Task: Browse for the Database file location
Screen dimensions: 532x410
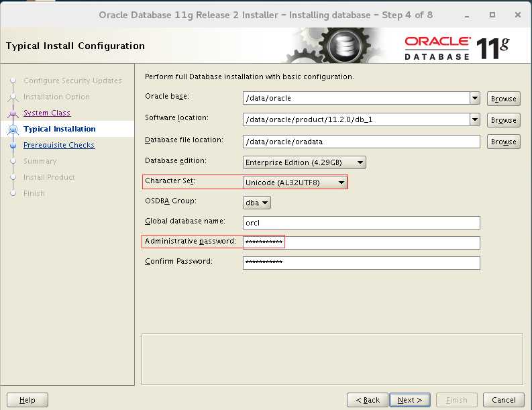Action: click(504, 142)
